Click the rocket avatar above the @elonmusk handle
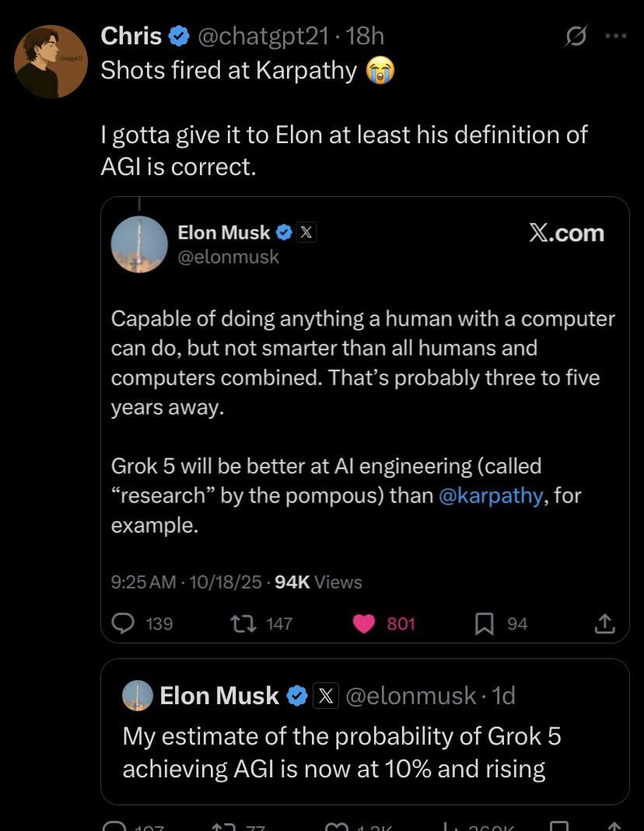The image size is (644, 831). click(x=139, y=244)
